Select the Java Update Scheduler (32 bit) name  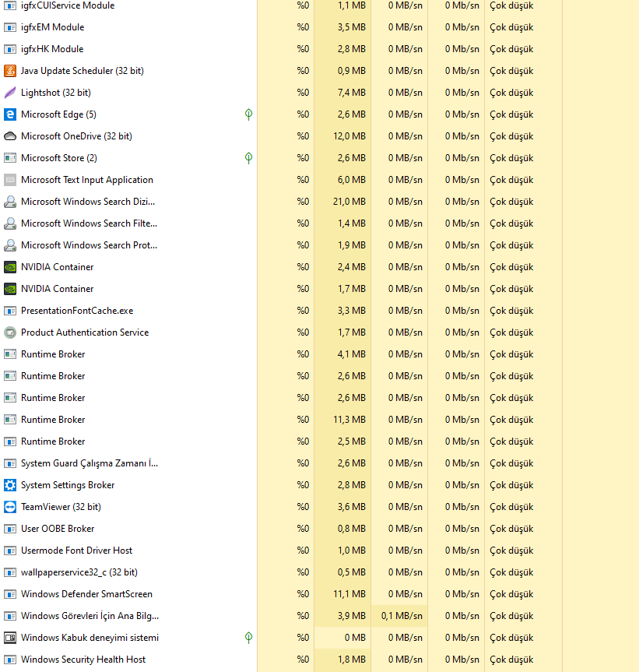[83, 71]
